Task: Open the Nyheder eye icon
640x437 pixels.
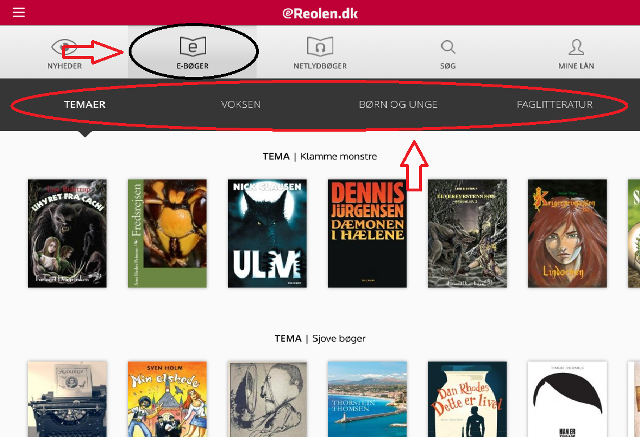Action: 64,47
